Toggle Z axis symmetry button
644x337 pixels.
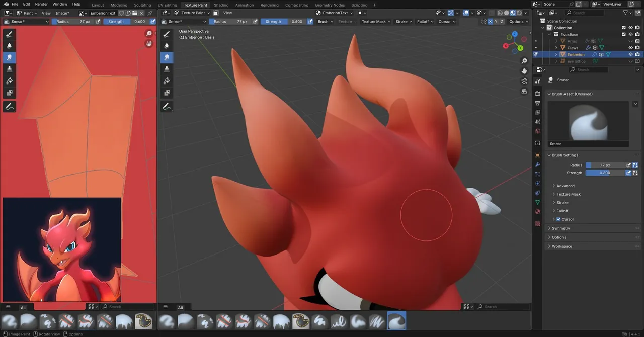502,21
